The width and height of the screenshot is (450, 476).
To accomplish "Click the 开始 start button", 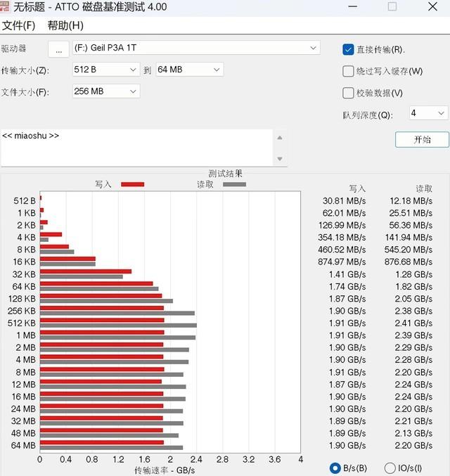I will coord(422,140).
